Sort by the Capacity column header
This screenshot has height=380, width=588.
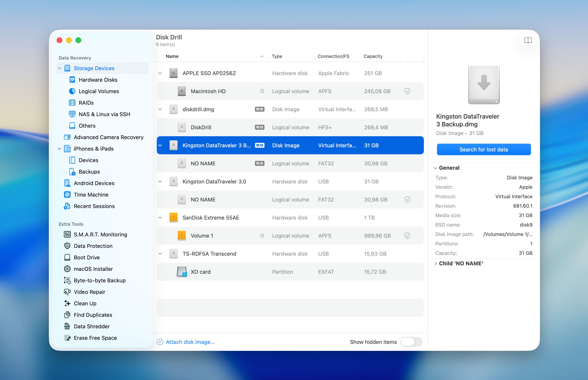(380, 56)
